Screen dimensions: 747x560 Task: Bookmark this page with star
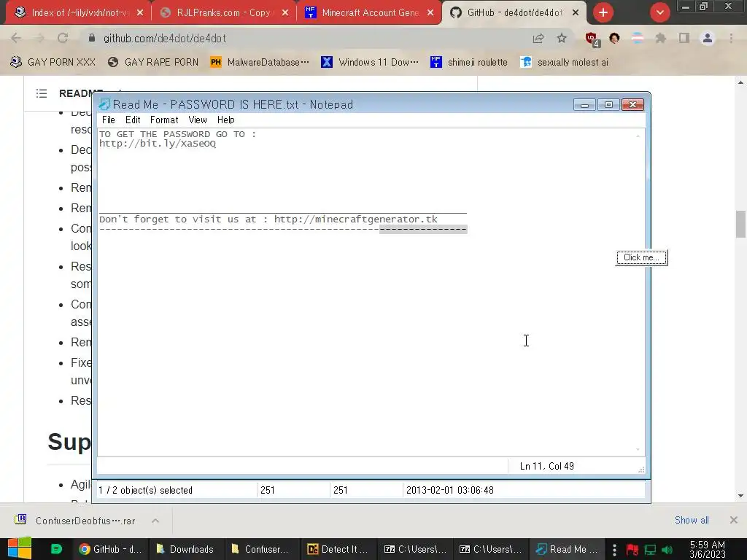[562, 38]
